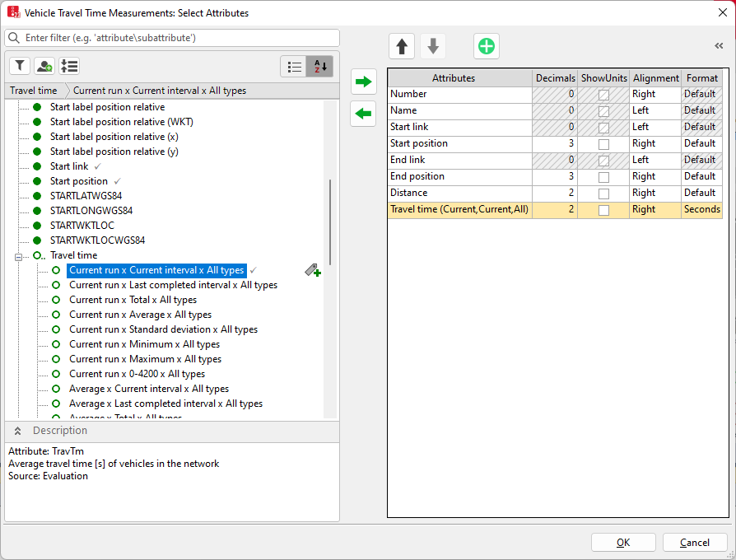Select 'Average x Last completed interval x All types'

point(165,404)
